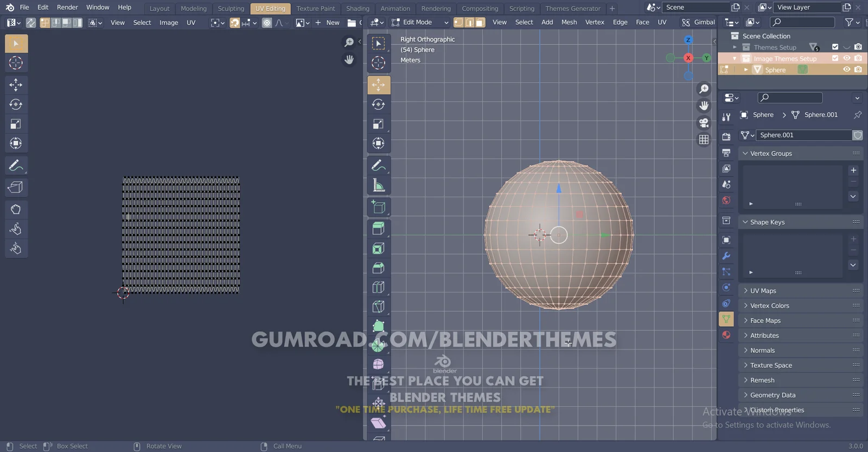This screenshot has width=868, height=452.
Task: Switch to the Themes Generator workspace tab
Action: point(573,9)
